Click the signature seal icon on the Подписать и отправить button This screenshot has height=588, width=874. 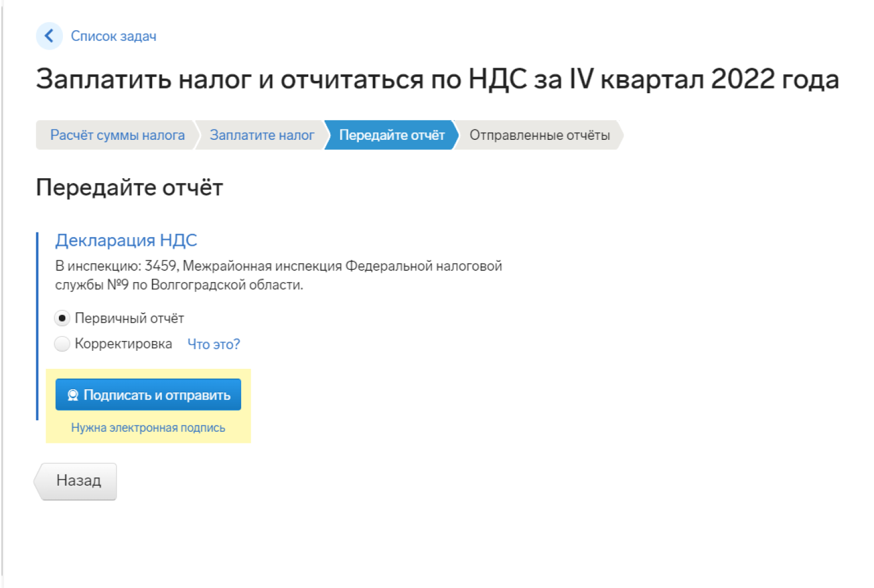[x=73, y=395]
